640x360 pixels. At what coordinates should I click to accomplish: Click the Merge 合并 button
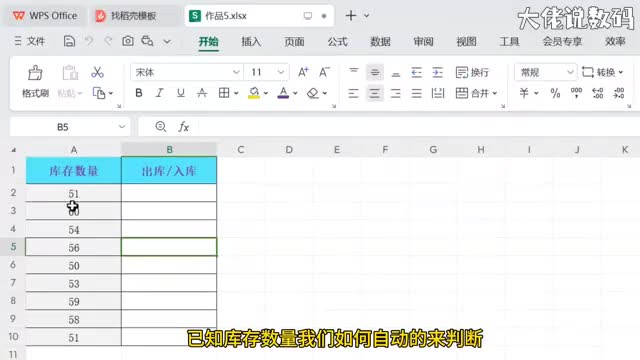(x=476, y=93)
